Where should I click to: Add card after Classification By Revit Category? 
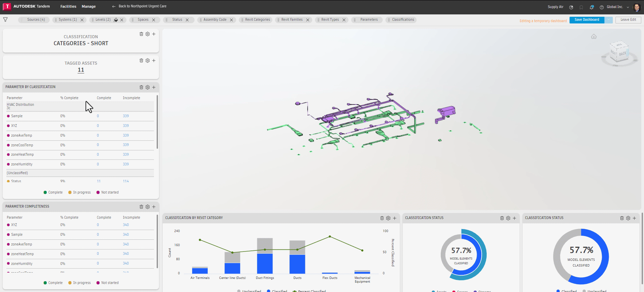pos(394,218)
